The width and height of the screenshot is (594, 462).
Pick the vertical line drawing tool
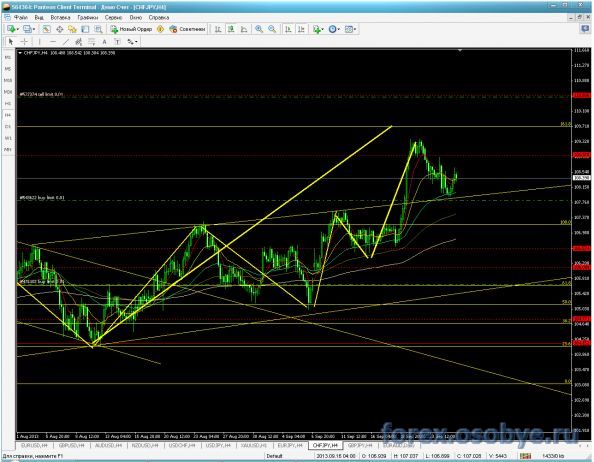[x=39, y=42]
